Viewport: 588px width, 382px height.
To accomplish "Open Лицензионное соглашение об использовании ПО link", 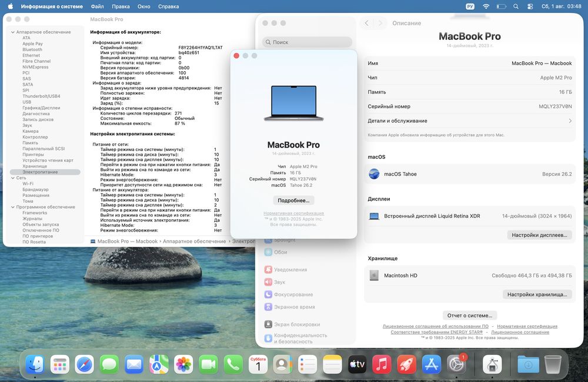I will pos(435,327).
